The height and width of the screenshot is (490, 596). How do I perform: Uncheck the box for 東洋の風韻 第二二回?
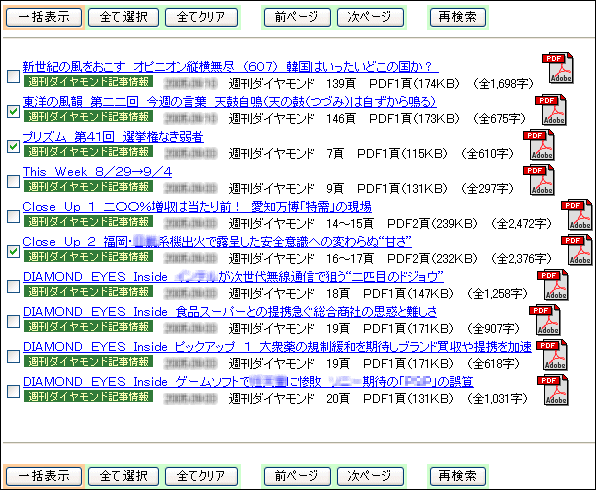(x=13, y=111)
